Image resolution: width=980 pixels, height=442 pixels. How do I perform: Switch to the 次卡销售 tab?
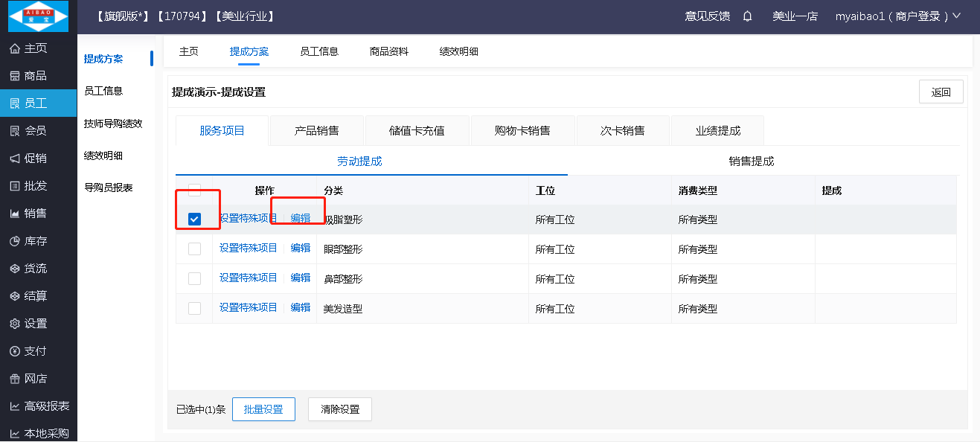(623, 130)
